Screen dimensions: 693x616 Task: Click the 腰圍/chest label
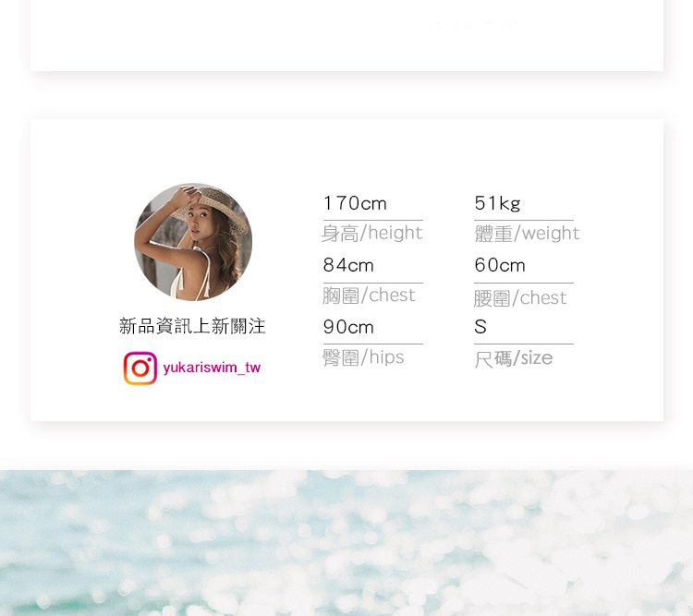coord(519,298)
